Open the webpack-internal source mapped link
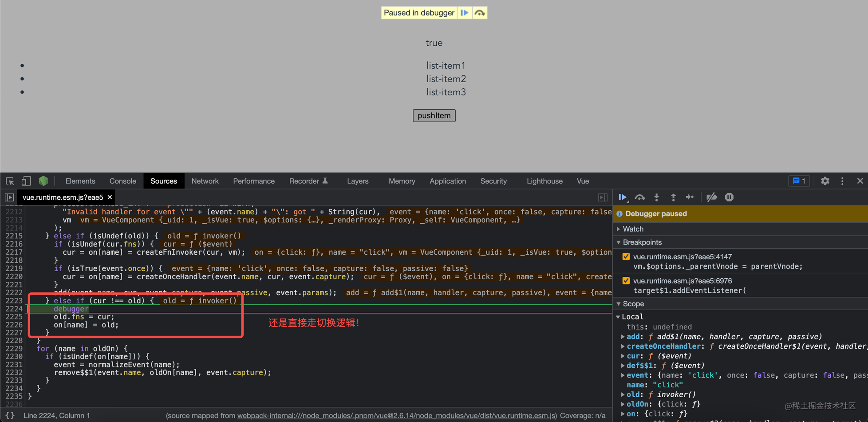 (x=396, y=416)
